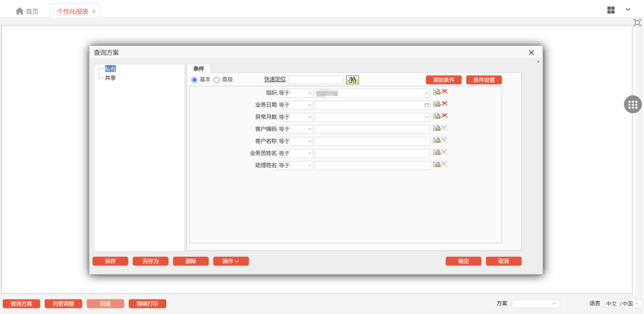Click the 取消 button
This screenshot has height=314, width=644.
tap(503, 262)
